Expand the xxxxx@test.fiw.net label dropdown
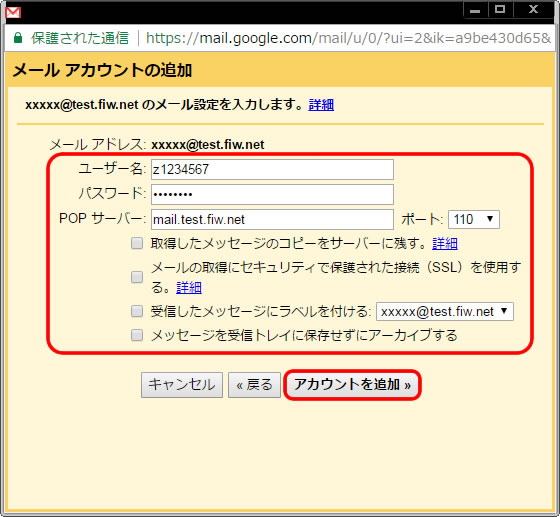The width and height of the screenshot is (560, 517). pos(445,311)
